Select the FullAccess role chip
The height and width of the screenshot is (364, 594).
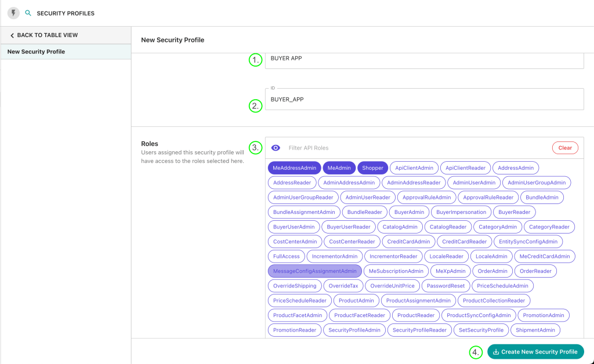(286, 256)
